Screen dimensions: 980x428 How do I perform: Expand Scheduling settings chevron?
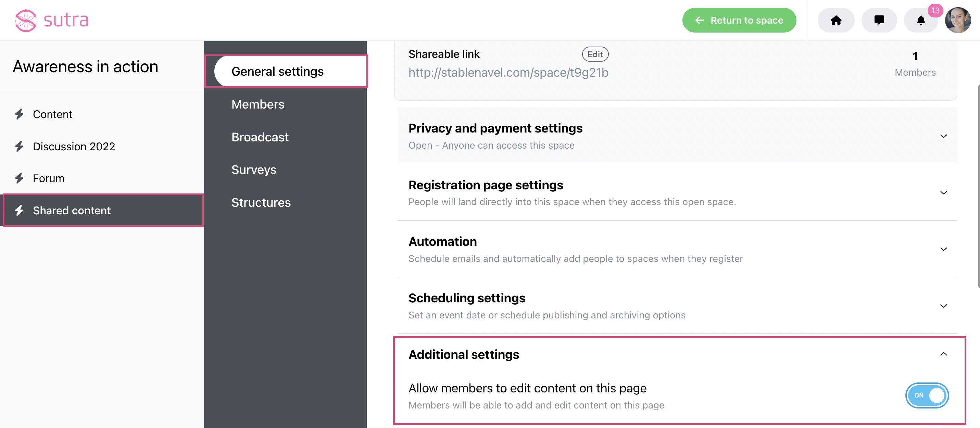pos(943,306)
